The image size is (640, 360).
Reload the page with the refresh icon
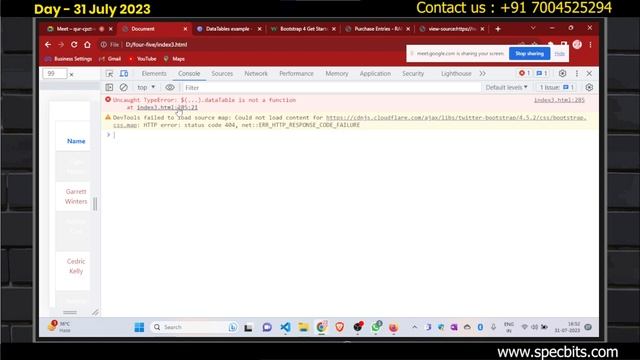tap(74, 44)
